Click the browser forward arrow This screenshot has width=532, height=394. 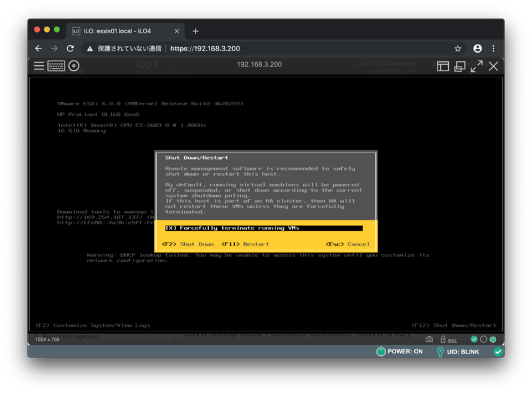pos(55,49)
